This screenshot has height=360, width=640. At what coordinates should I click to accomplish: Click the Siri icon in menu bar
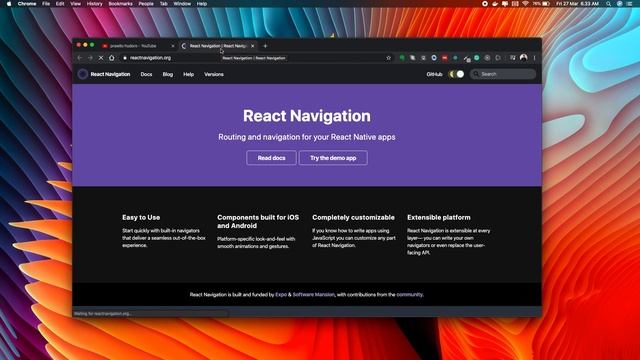coord(619,4)
